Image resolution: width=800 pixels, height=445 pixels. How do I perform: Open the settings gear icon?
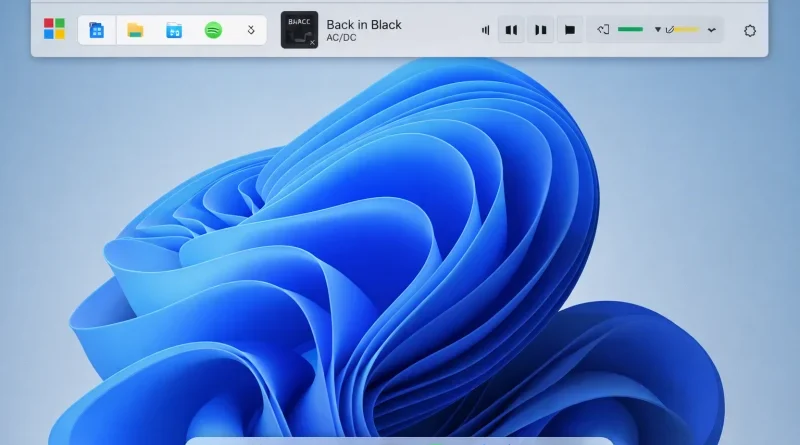click(x=749, y=31)
